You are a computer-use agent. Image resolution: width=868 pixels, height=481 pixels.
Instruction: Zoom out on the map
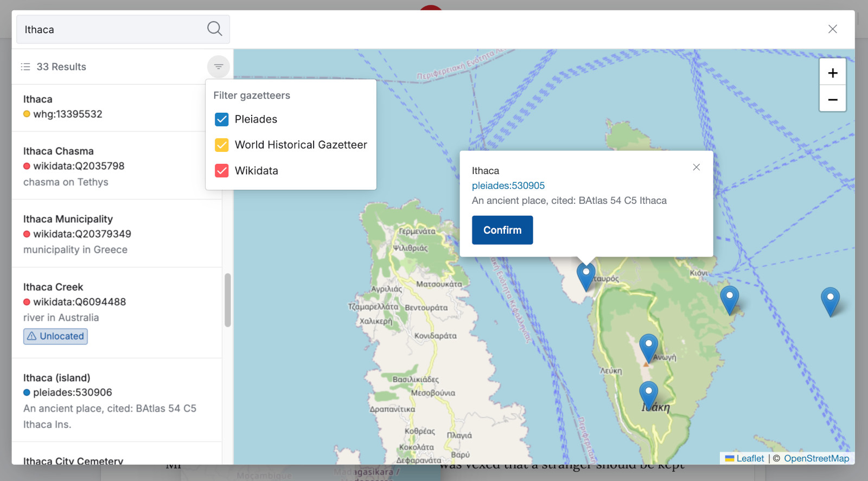[833, 99]
